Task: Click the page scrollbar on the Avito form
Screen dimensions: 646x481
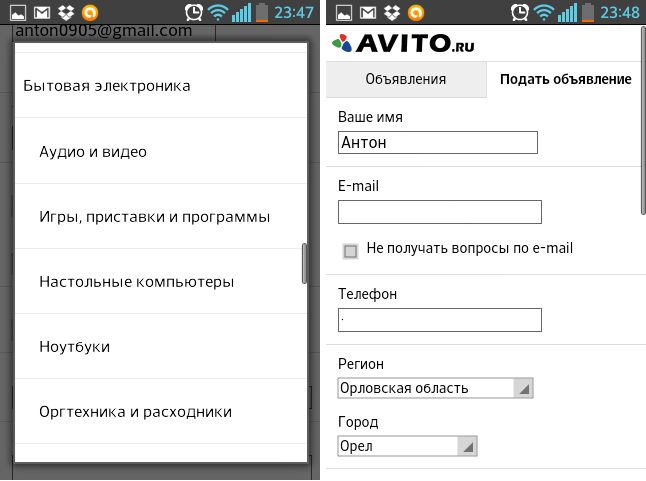Action: pyautogui.click(x=643, y=120)
